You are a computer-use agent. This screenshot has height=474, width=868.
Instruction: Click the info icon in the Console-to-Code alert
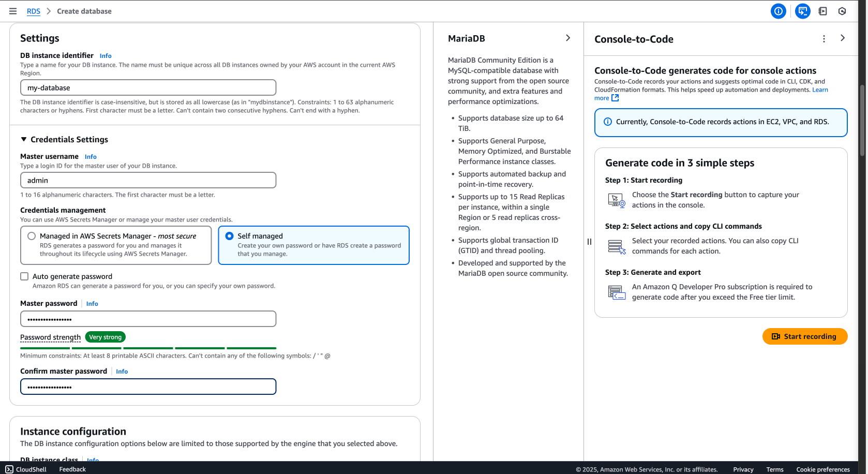click(608, 122)
